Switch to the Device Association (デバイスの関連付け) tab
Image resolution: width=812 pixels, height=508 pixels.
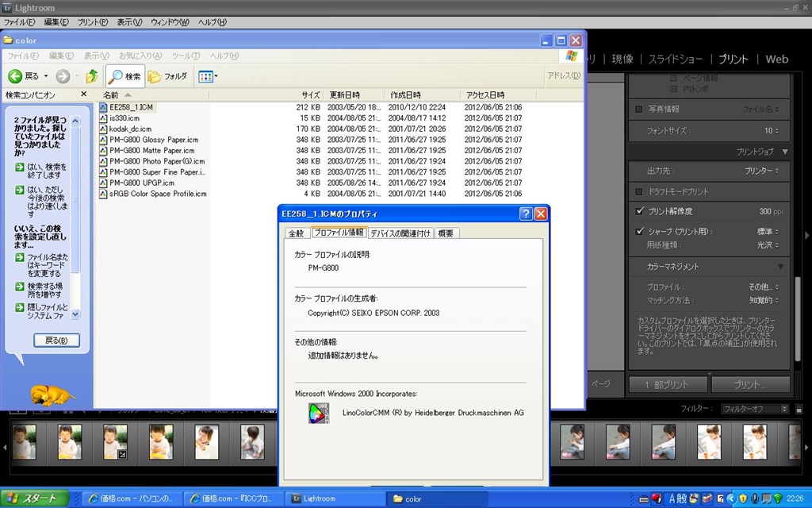point(400,233)
